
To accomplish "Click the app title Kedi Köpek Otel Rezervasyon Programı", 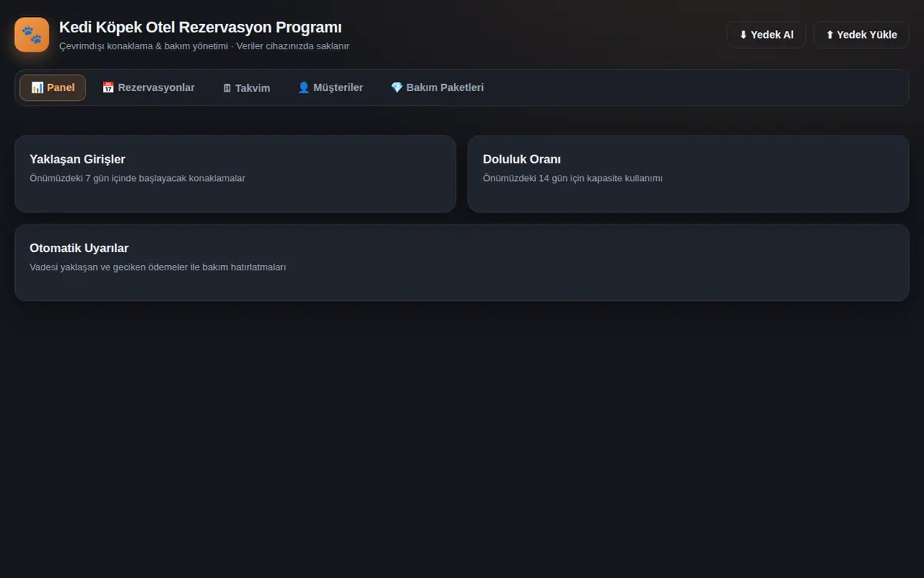I will [x=200, y=28].
